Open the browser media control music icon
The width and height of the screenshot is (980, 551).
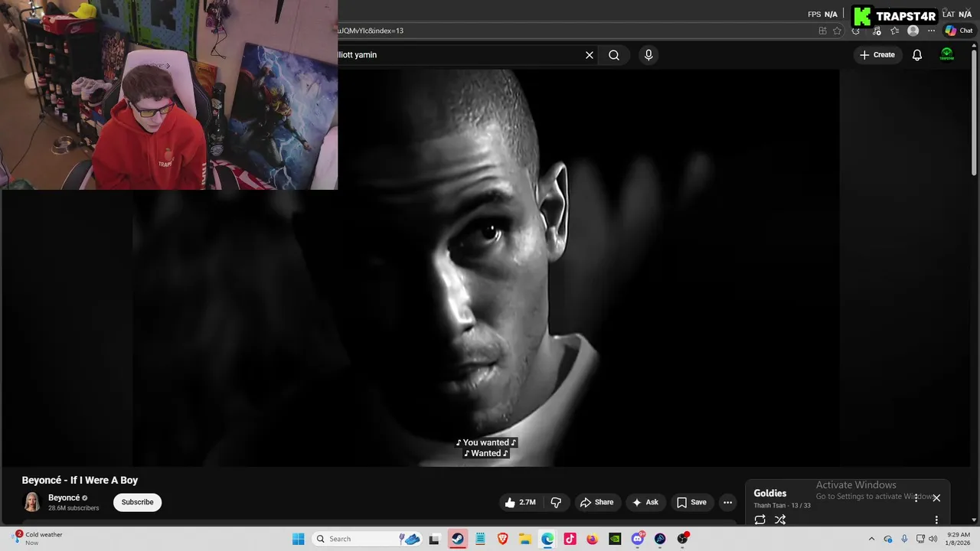tap(877, 31)
